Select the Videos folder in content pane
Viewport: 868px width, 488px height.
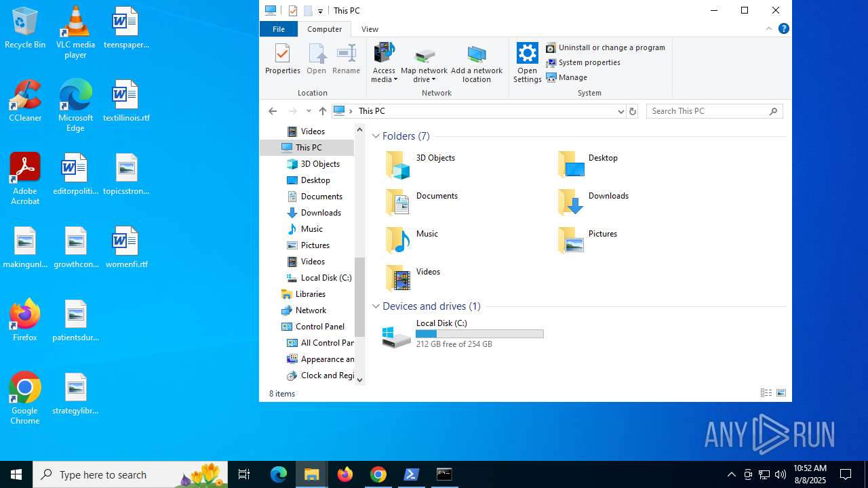[x=413, y=279]
